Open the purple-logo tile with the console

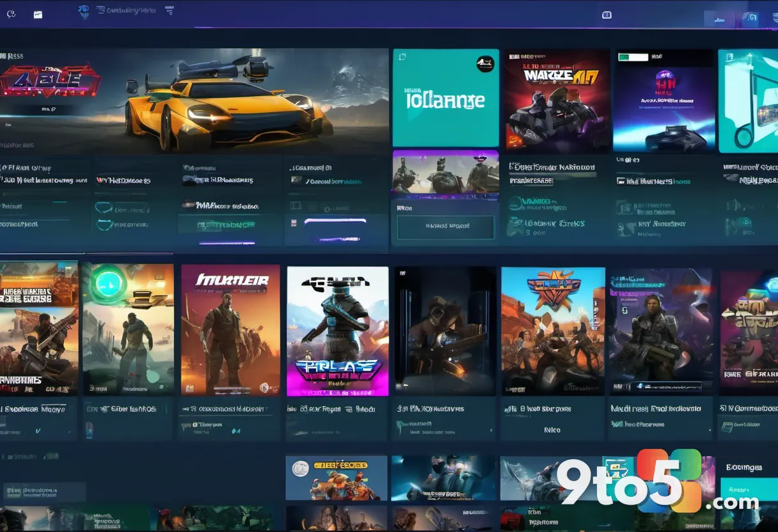click(663, 100)
